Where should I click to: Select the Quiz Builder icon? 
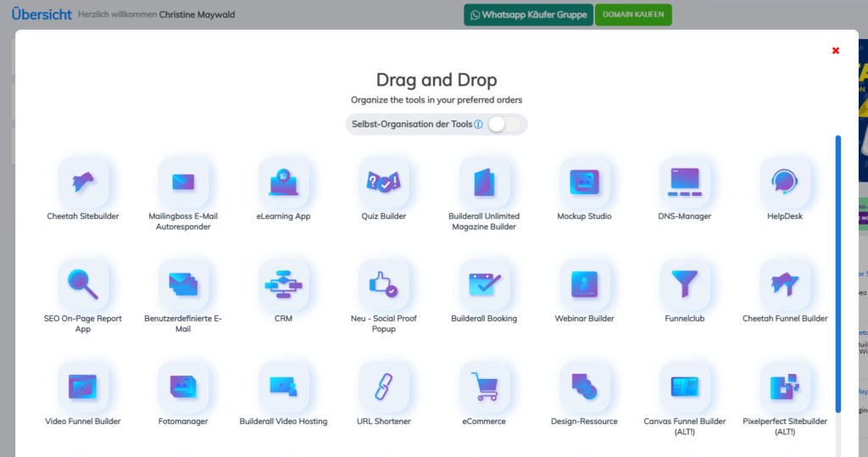click(x=383, y=181)
